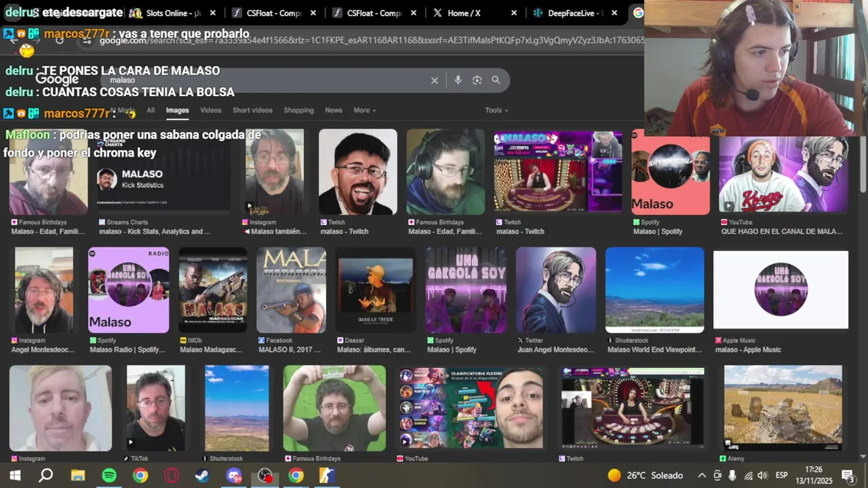Click the Meet Now camera tray icon
Viewport: 868px width, 488px height.
(x=717, y=476)
